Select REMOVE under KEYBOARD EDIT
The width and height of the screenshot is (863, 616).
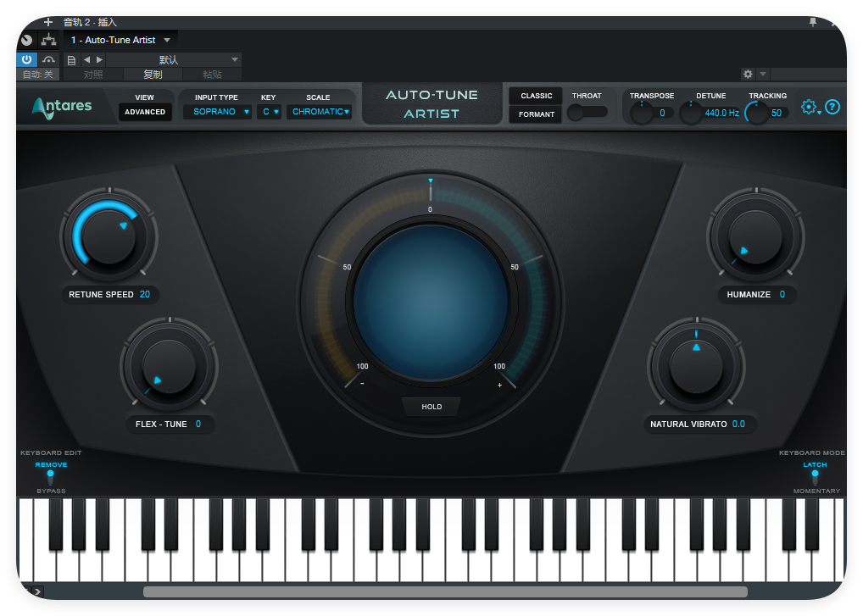coord(51,464)
